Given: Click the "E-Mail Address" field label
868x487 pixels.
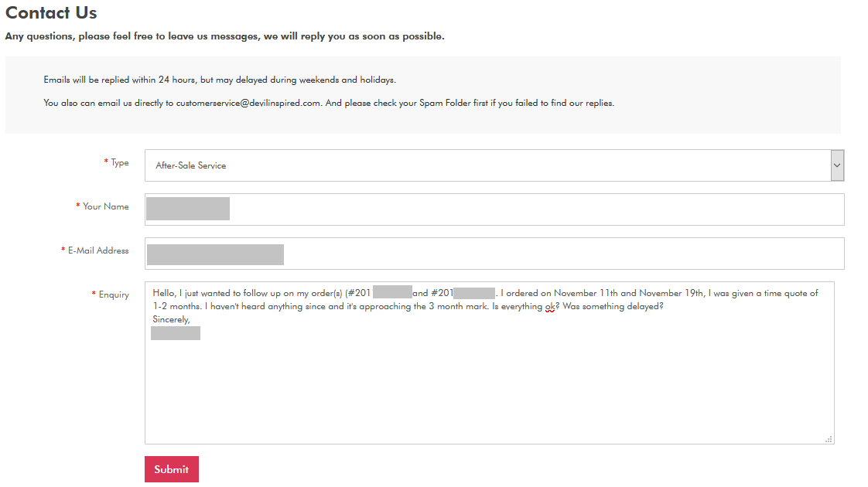Looking at the screenshot, I should pos(98,250).
